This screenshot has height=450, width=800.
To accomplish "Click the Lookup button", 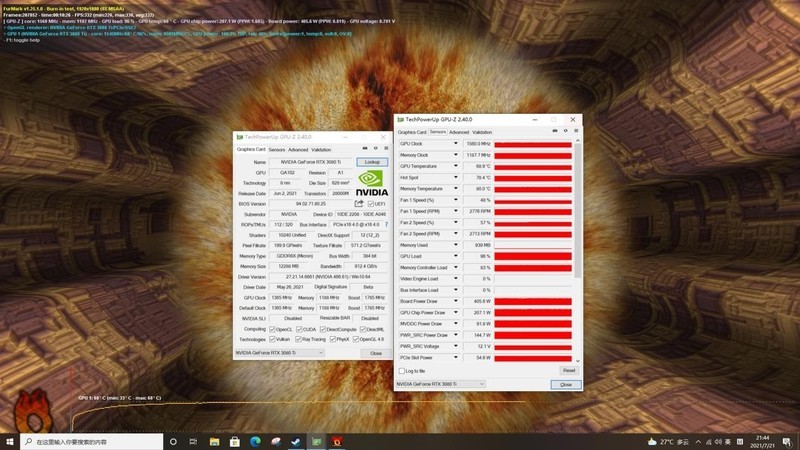I will pyautogui.click(x=372, y=162).
